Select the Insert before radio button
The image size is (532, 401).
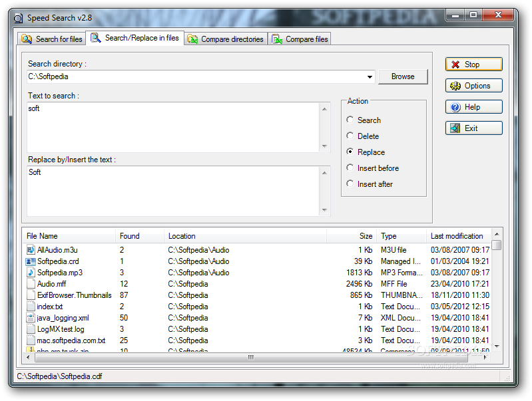click(350, 168)
